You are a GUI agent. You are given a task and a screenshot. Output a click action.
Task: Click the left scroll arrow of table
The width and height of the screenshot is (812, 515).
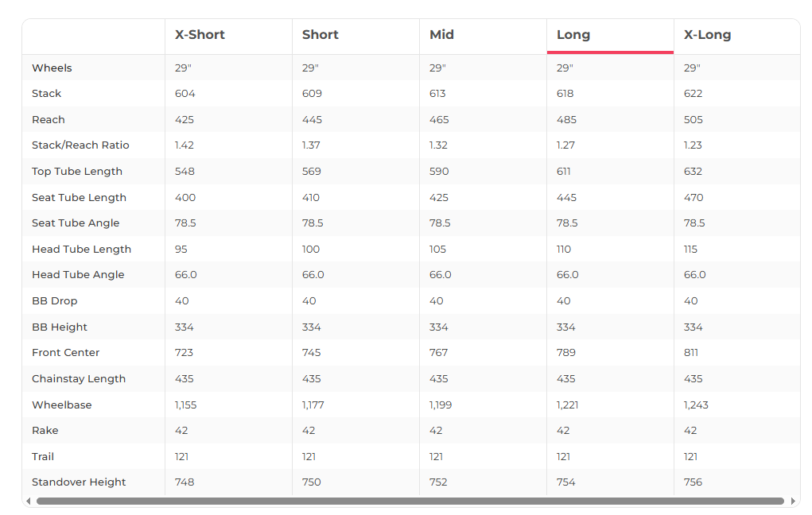pos(29,501)
